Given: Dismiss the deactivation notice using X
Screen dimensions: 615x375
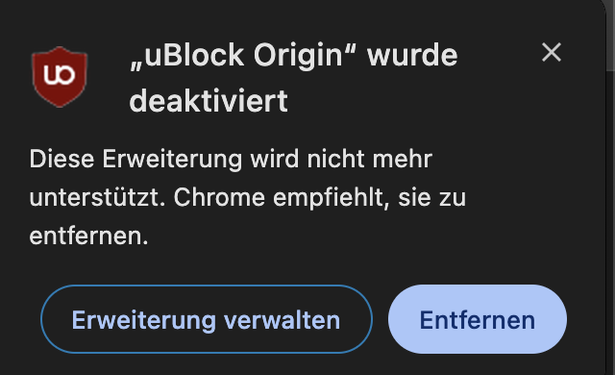Looking at the screenshot, I should pyautogui.click(x=551, y=52).
